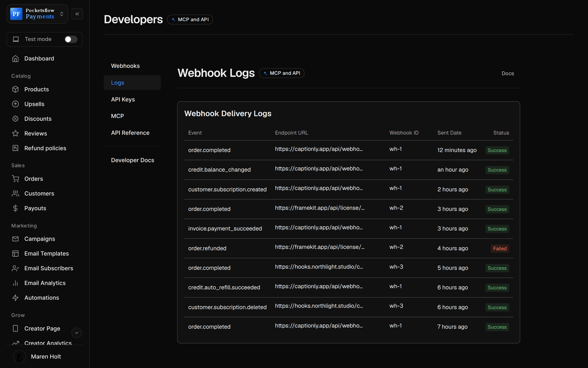588x368 pixels.
Task: Open the Dashboard home icon
Action: pyautogui.click(x=16, y=59)
